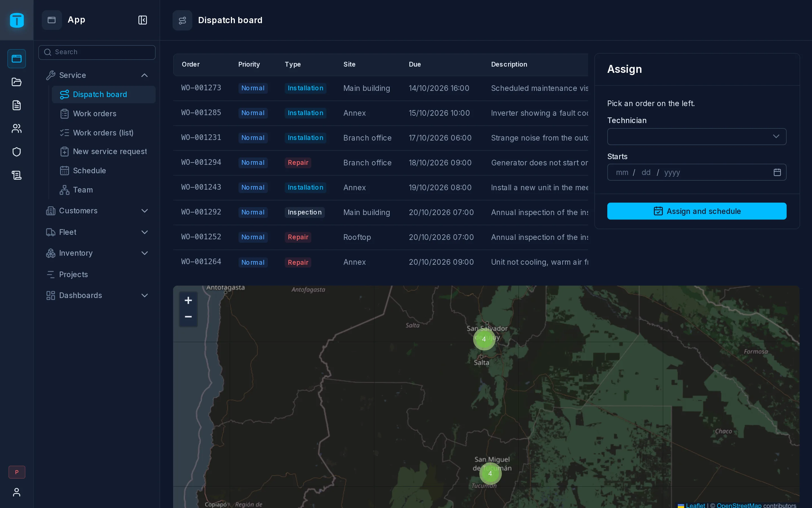Open the users icon in the left rail
This screenshot has width=812, height=508.
tap(16, 128)
